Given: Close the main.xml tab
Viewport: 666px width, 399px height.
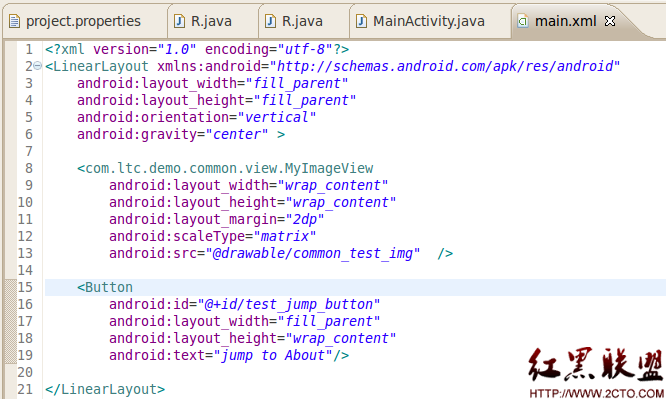Looking at the screenshot, I should [x=610, y=21].
